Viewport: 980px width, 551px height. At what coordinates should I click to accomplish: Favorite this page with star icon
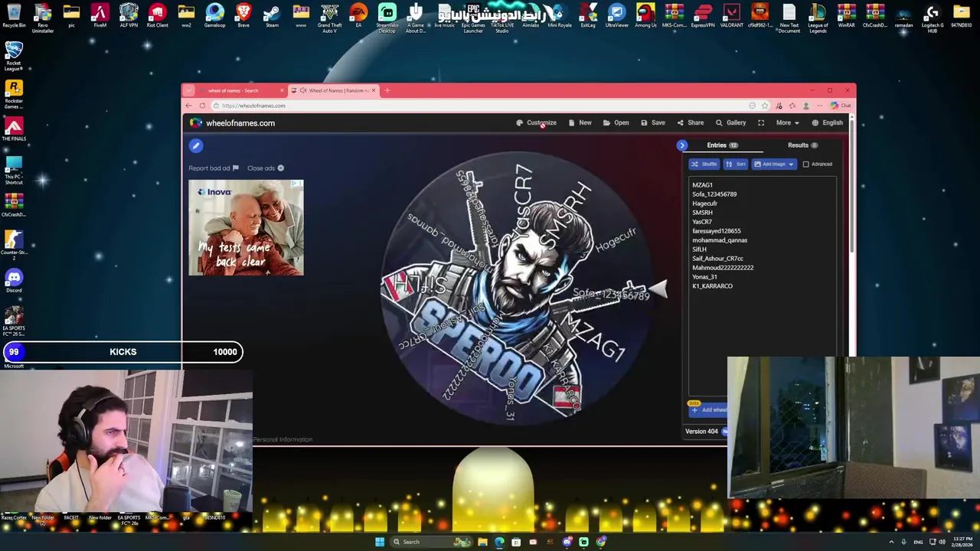coord(765,106)
